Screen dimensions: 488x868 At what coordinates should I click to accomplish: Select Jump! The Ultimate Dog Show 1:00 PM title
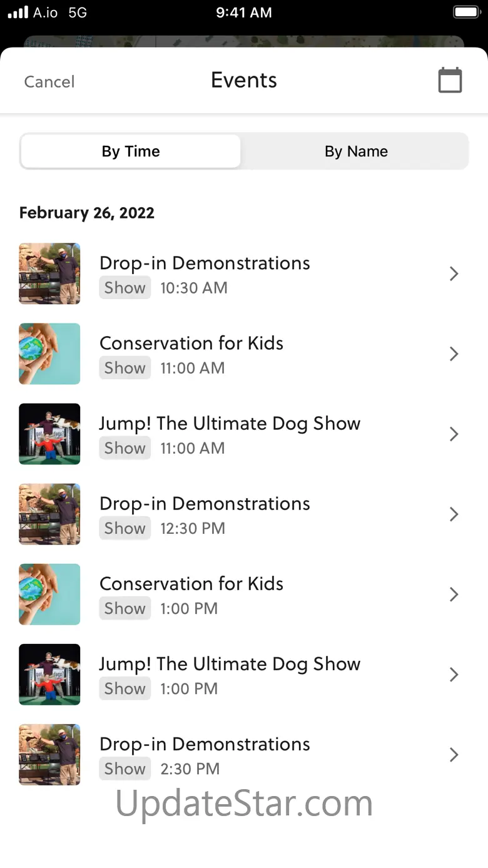tap(230, 664)
